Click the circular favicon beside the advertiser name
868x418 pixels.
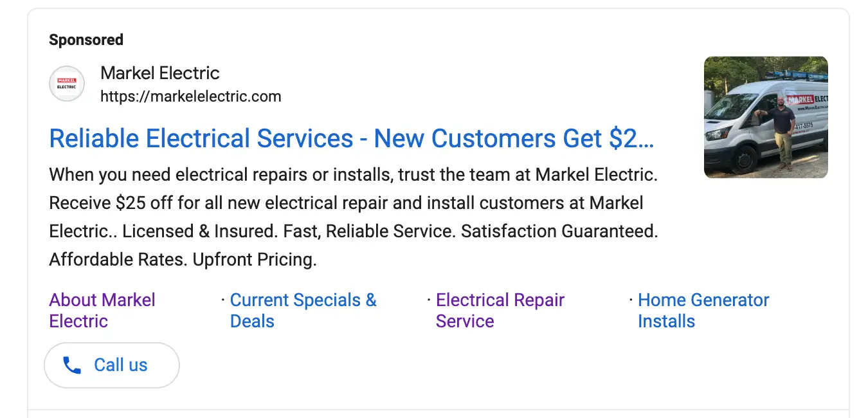(x=67, y=84)
